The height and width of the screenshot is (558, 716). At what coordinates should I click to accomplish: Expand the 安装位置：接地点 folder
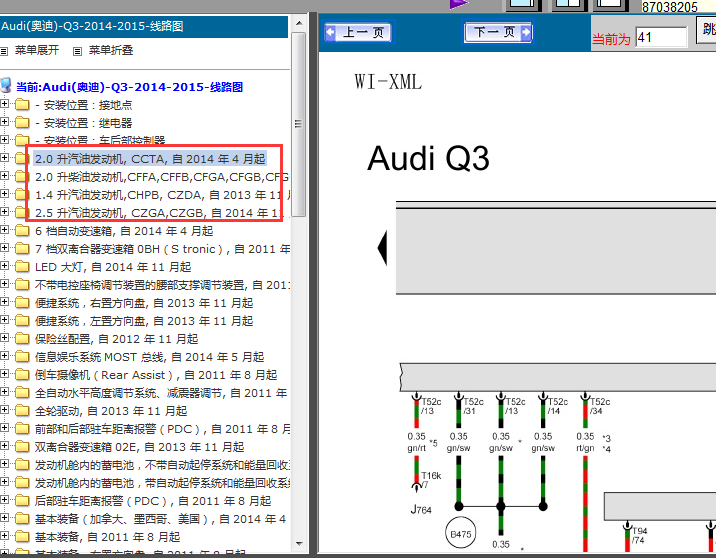pos(4,104)
